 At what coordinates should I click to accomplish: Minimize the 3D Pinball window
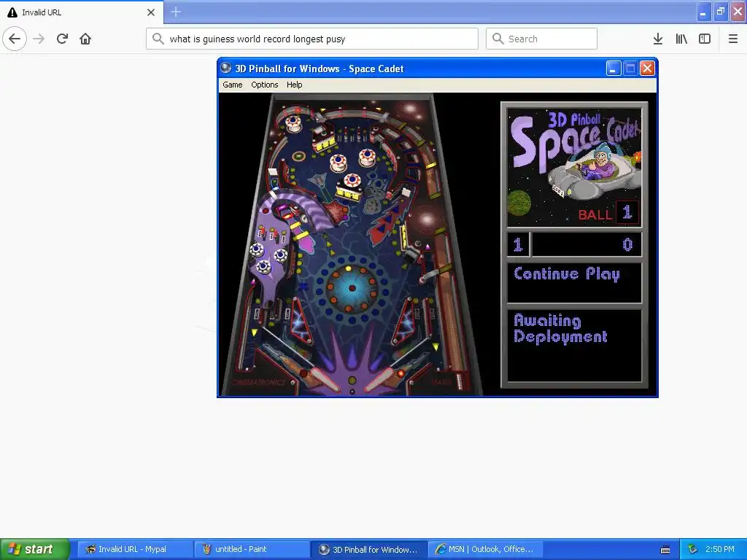click(614, 69)
